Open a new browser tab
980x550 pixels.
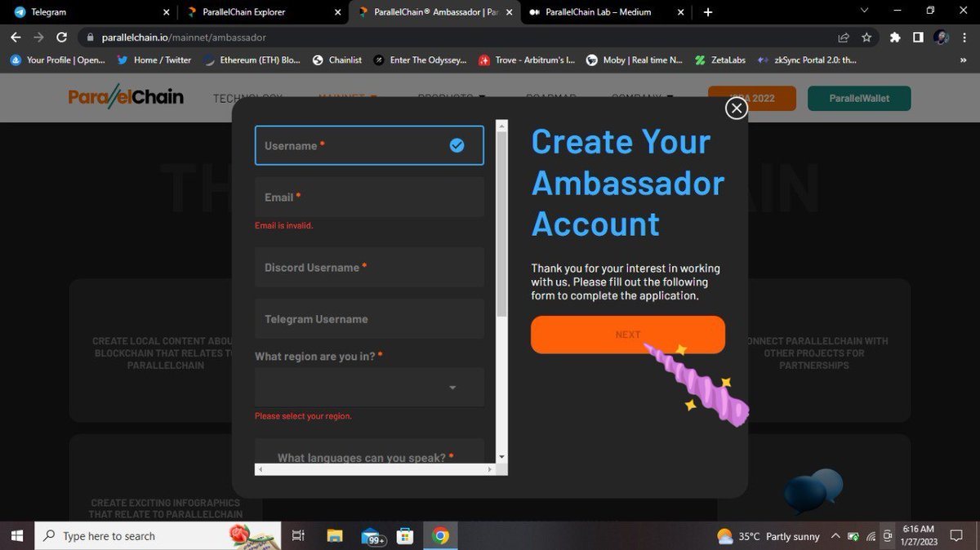tap(708, 12)
